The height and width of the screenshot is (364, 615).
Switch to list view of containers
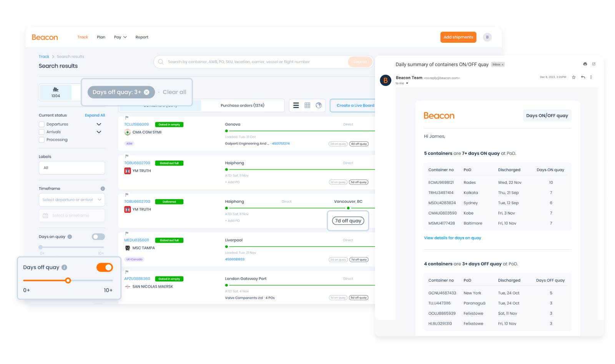coord(296,105)
